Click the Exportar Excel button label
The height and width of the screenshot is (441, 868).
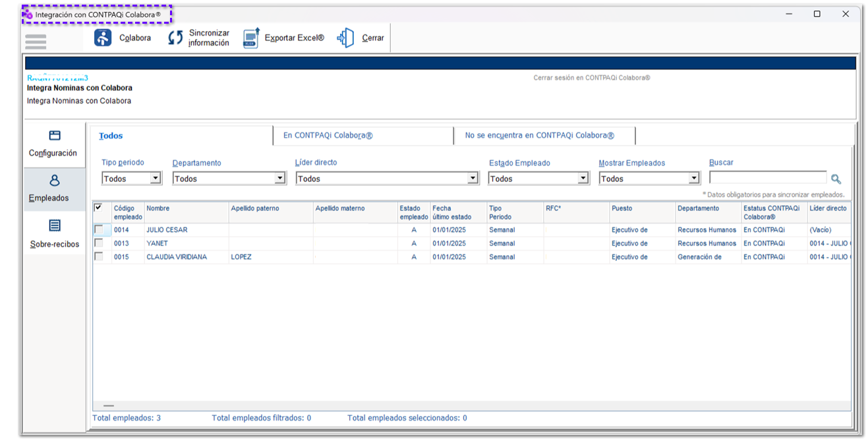tap(295, 38)
